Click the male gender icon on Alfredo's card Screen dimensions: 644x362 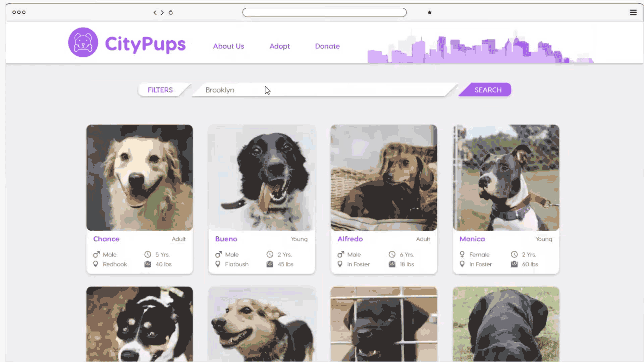[x=340, y=254]
